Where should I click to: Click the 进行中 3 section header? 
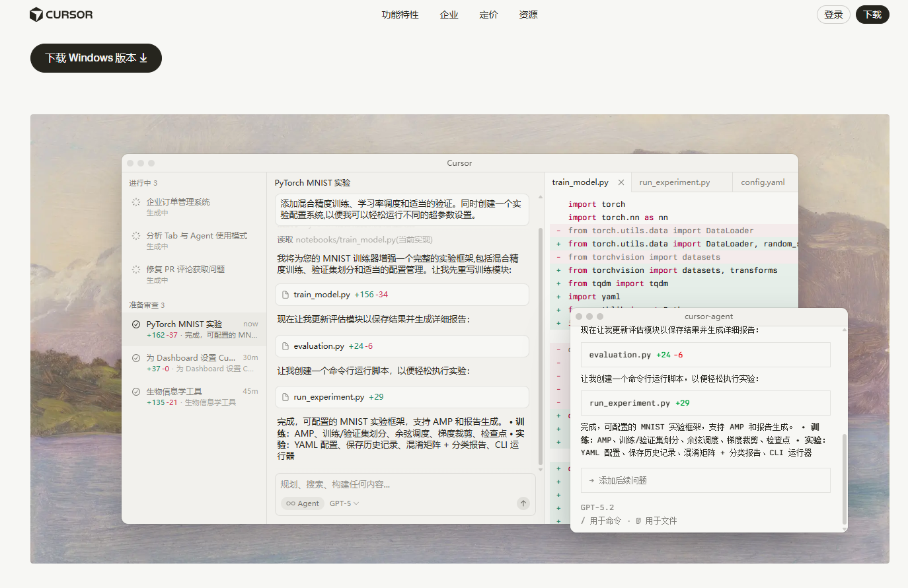(x=143, y=183)
